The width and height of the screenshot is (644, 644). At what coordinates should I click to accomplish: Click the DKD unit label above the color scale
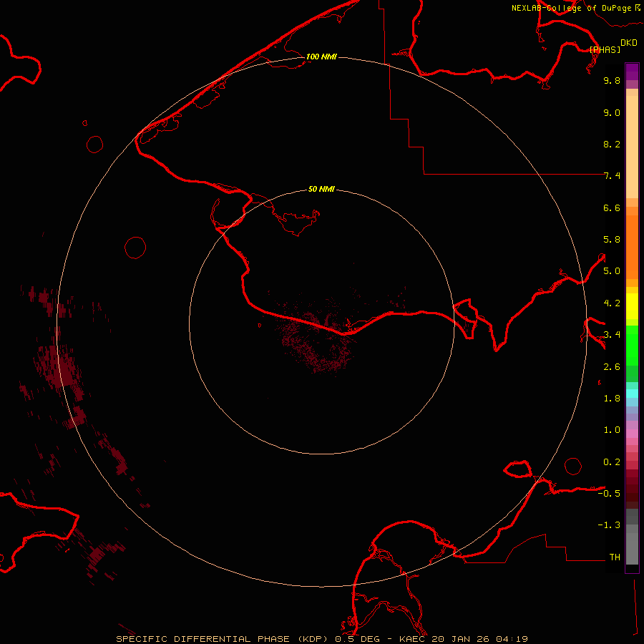pyautogui.click(x=628, y=43)
